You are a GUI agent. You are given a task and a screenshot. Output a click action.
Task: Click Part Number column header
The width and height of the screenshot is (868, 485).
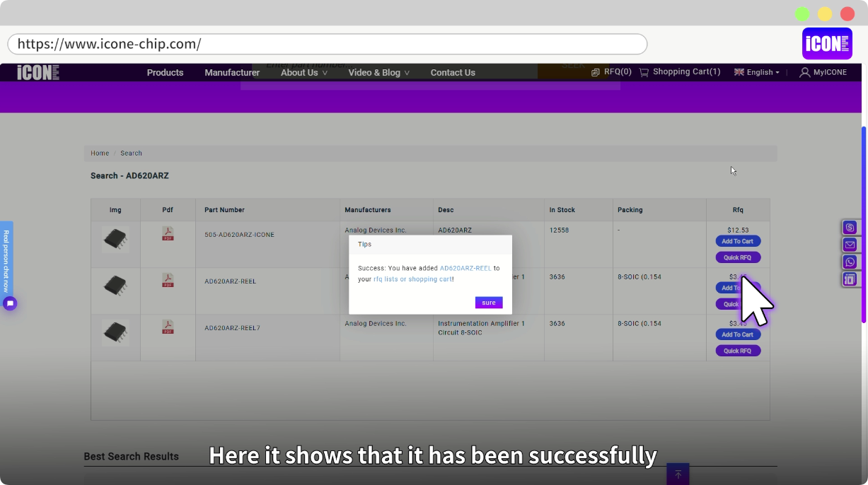(x=224, y=210)
